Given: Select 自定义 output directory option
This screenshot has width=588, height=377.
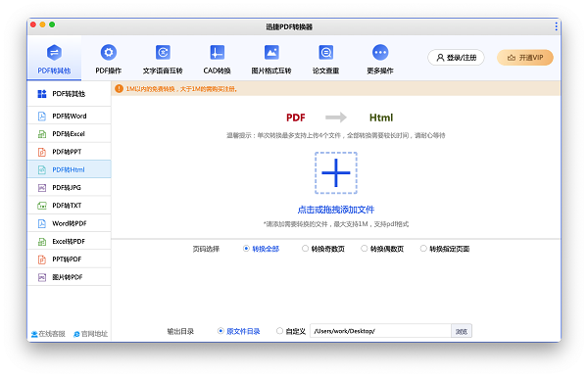Looking at the screenshot, I should [291, 331].
